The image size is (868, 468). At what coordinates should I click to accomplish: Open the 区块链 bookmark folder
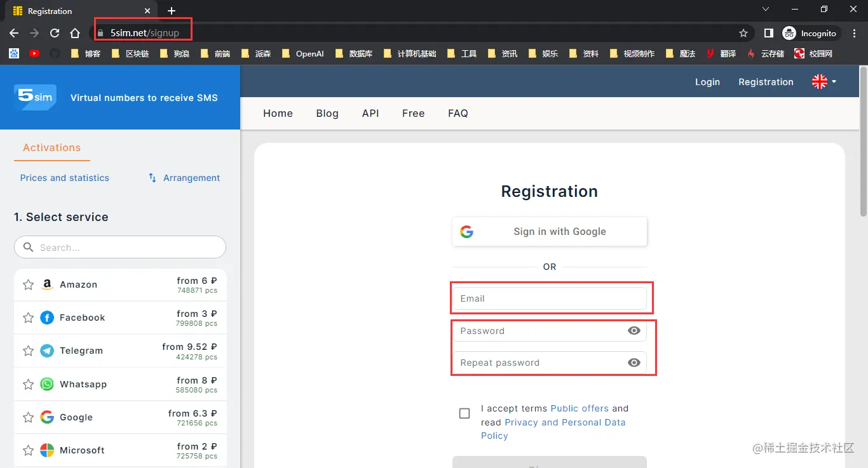(x=130, y=53)
